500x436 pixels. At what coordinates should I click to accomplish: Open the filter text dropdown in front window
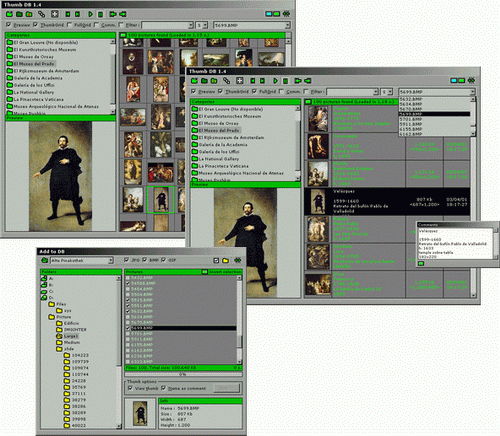tap(376, 92)
